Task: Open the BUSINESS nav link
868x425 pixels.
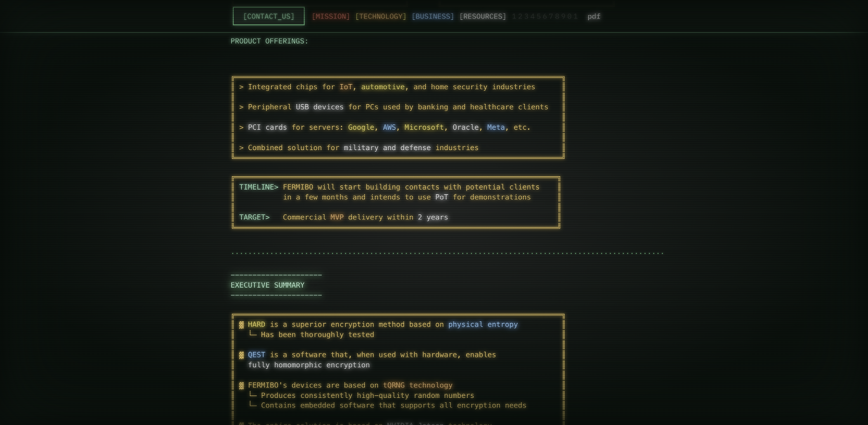Action: 433,16
